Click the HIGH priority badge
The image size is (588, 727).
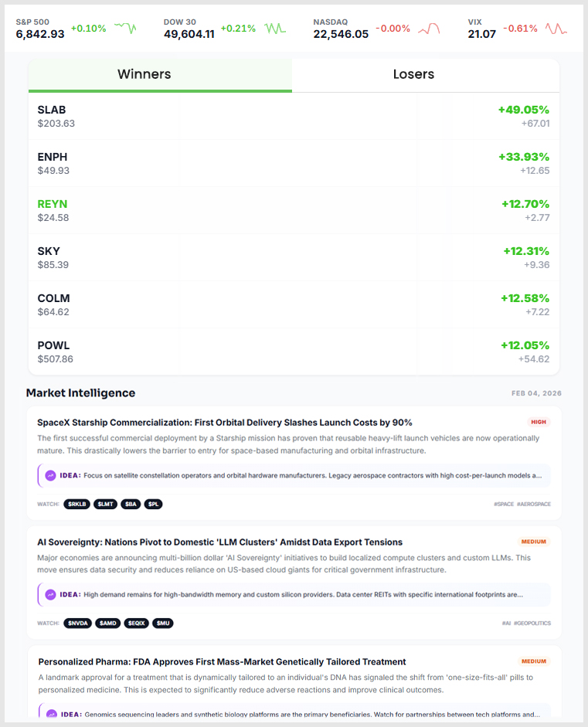[x=538, y=423]
